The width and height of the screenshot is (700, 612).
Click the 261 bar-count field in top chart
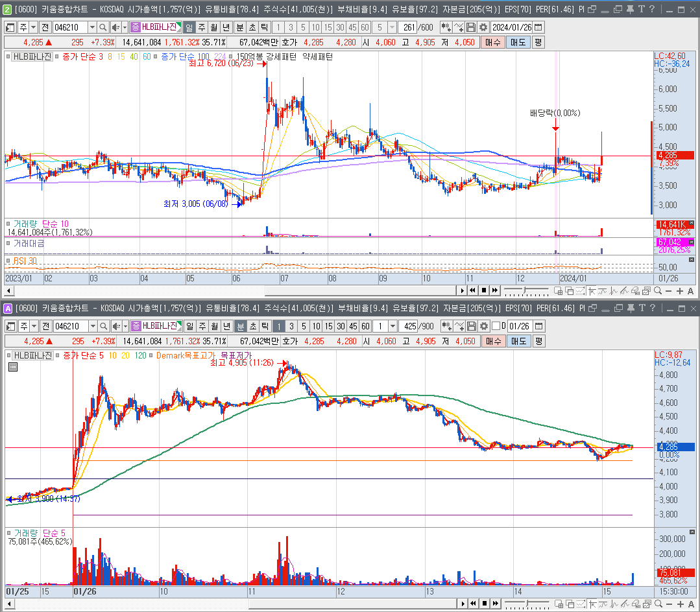click(x=408, y=28)
